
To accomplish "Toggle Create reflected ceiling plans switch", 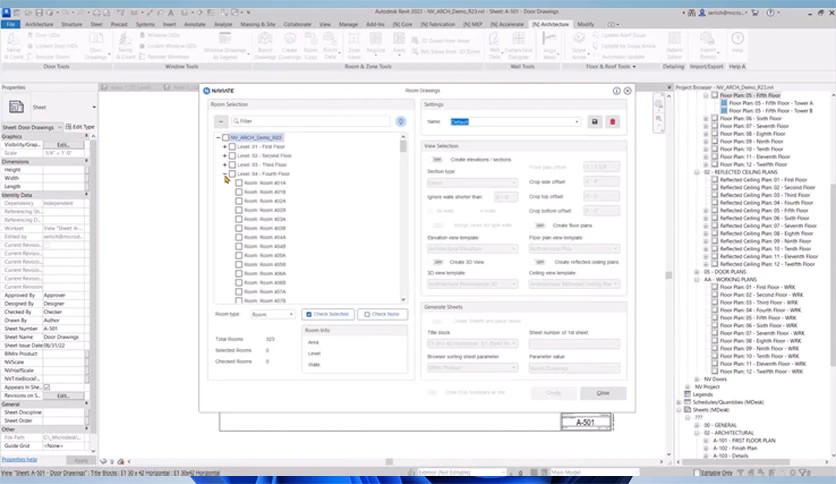I will pos(540,262).
